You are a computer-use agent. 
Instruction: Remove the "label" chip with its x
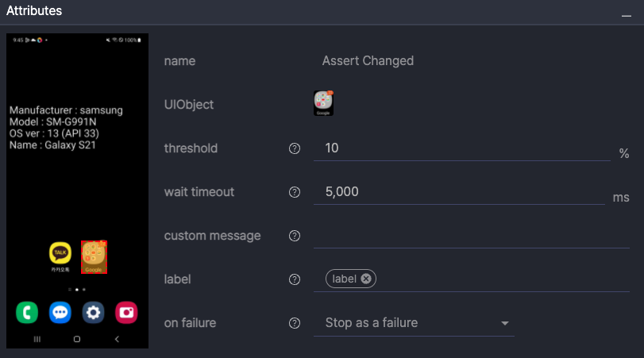tap(366, 279)
